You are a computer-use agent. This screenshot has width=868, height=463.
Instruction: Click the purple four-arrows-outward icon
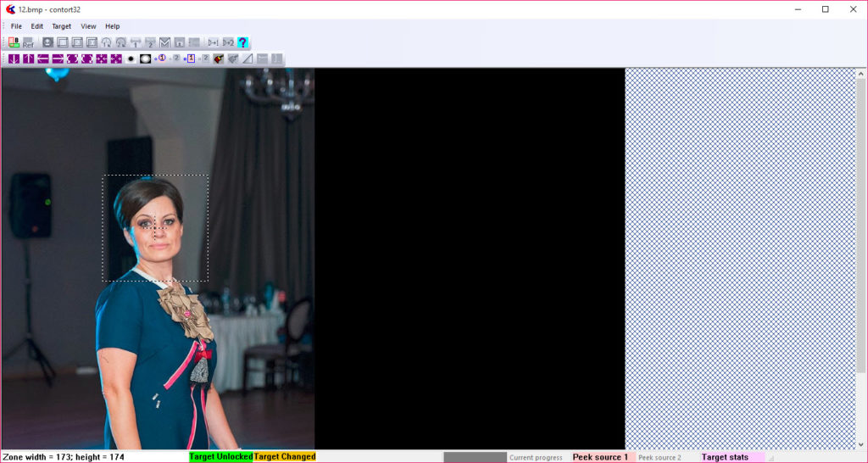click(115, 59)
